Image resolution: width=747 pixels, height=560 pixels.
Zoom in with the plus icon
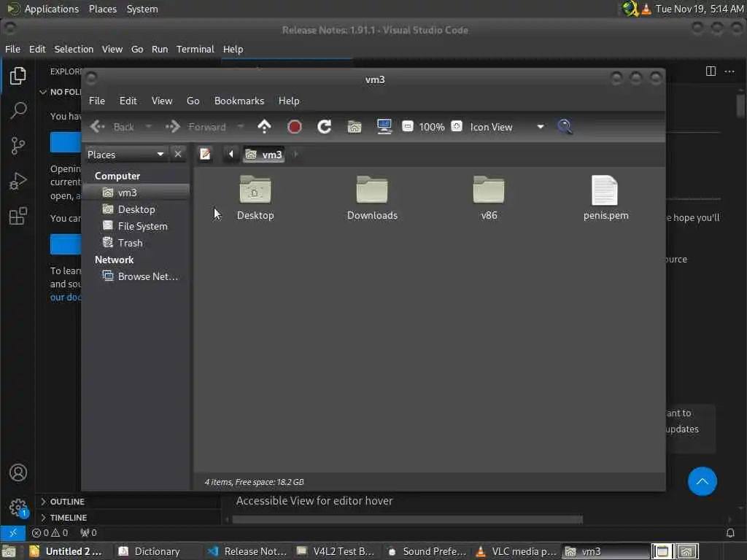(x=457, y=126)
